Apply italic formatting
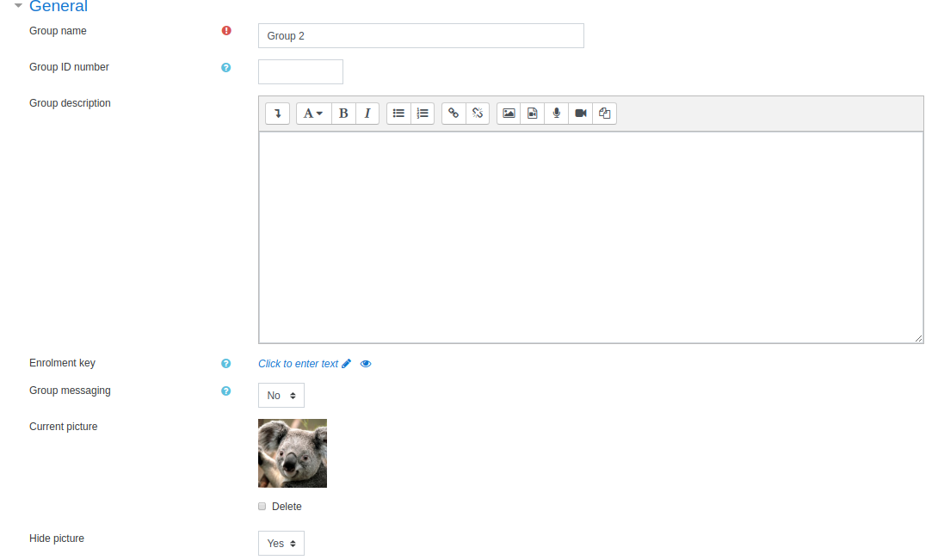The image size is (938, 560). (x=367, y=113)
